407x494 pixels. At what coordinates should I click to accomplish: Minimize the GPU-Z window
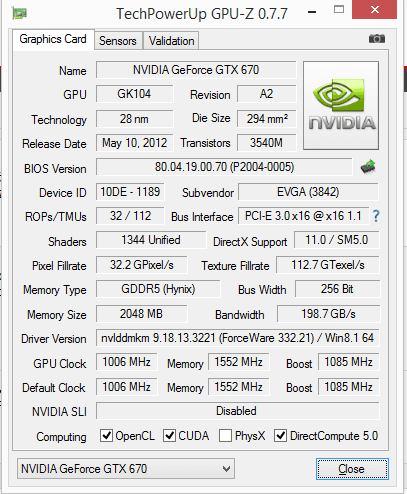click(x=312, y=12)
